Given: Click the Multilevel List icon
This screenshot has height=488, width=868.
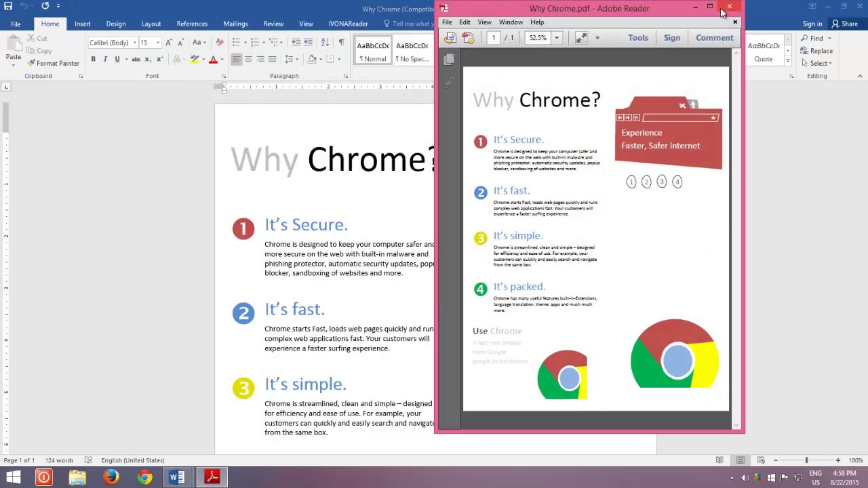Looking at the screenshot, I should (x=274, y=43).
